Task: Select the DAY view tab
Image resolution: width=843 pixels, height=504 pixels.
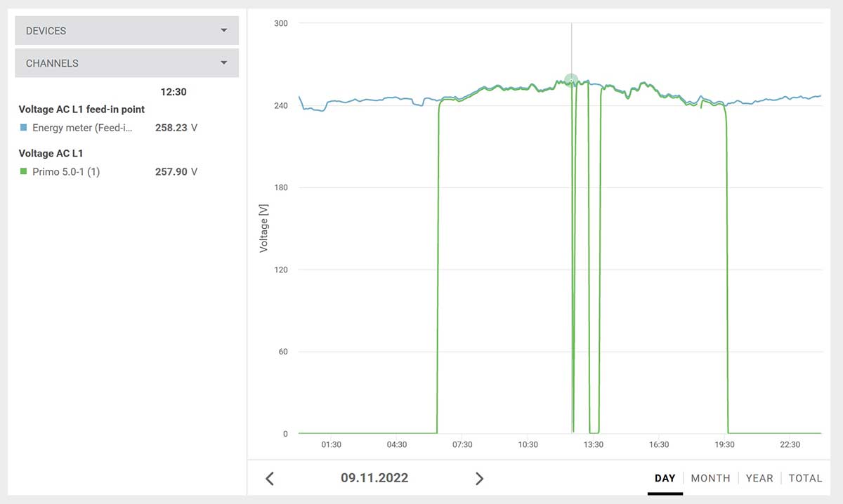Action: (x=665, y=478)
